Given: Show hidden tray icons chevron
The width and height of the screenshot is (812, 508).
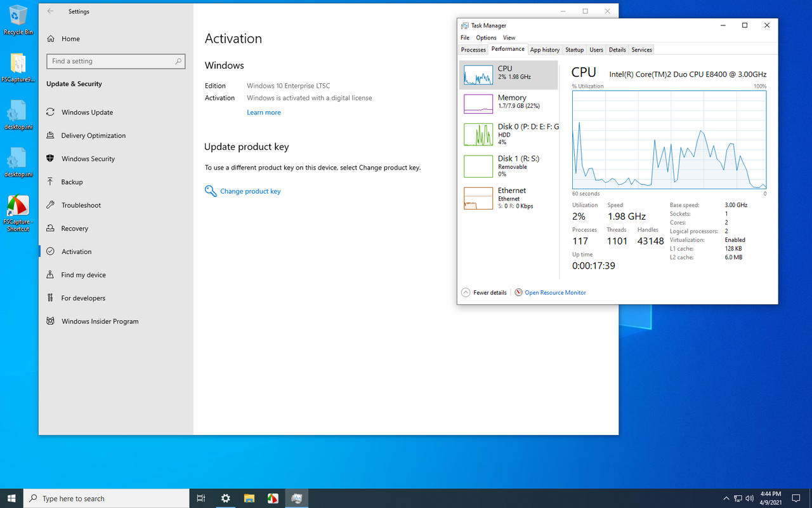Looking at the screenshot, I should tap(726, 498).
